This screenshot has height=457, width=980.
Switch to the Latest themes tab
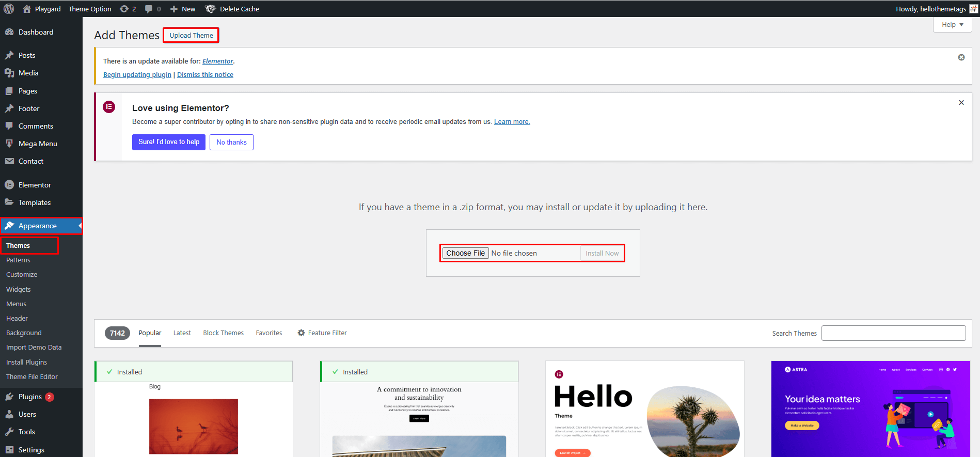click(x=182, y=333)
